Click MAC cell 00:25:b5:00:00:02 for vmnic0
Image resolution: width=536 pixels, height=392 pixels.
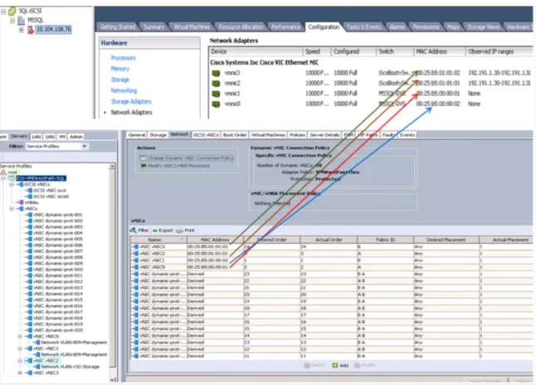438,104
